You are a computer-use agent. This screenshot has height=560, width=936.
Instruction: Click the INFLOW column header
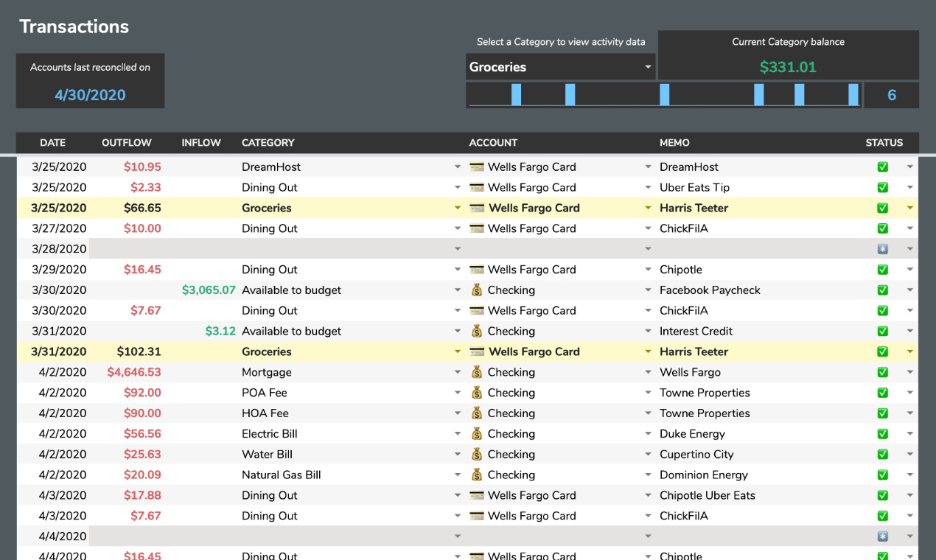201,143
